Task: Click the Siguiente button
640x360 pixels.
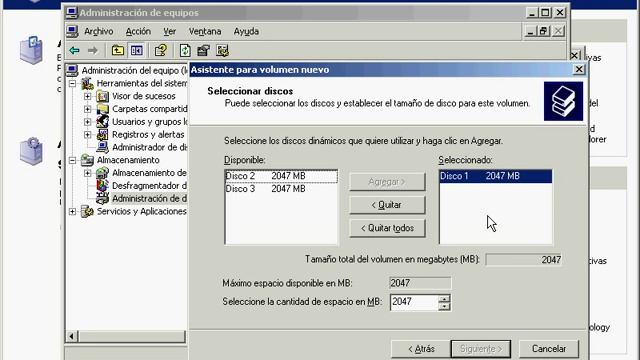Action: click(x=481, y=349)
